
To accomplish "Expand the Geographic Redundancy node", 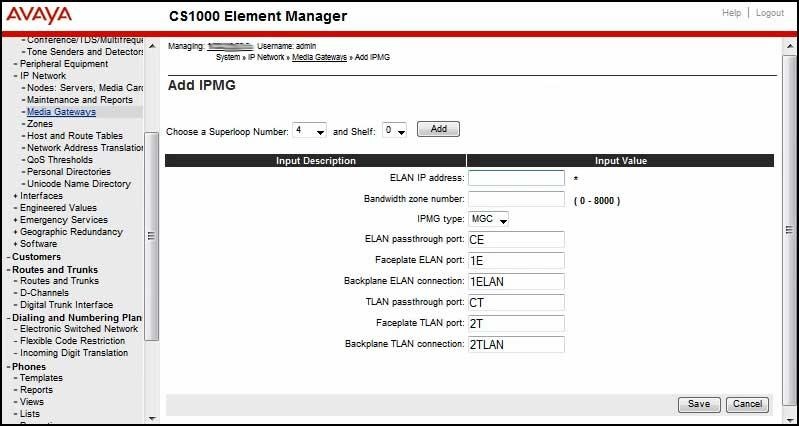I will coord(16,232).
